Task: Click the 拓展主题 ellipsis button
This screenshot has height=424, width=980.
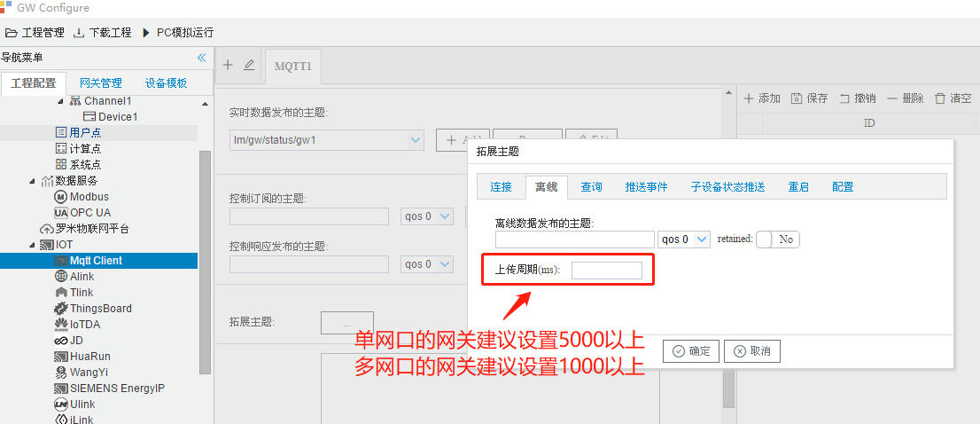Action: coord(346,323)
